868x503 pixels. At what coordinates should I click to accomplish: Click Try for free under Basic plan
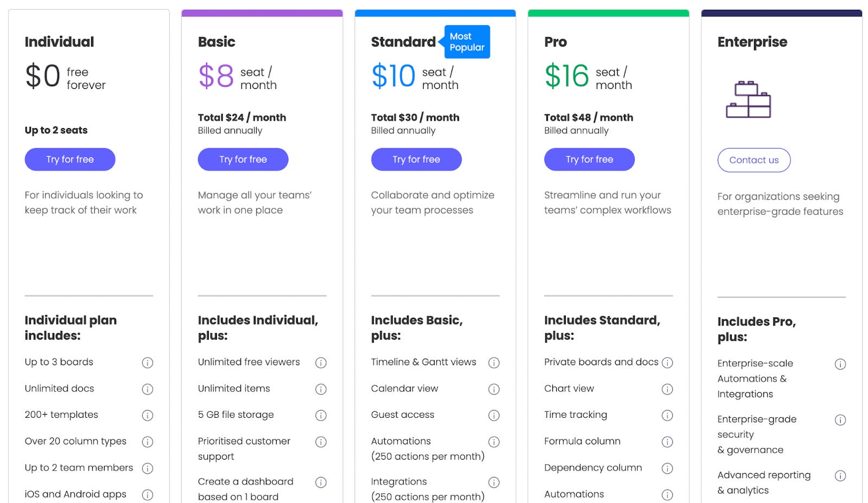[x=243, y=160]
